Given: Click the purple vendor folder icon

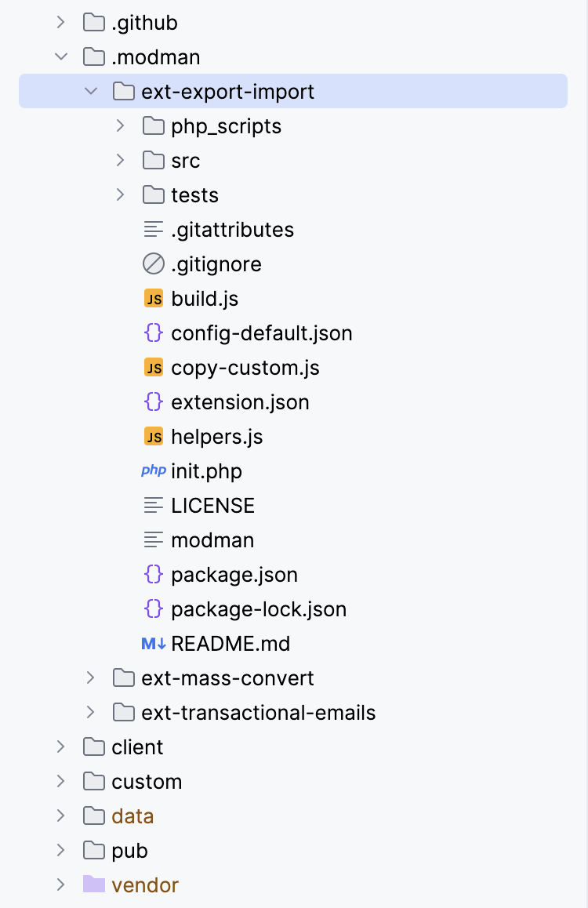Looking at the screenshot, I should point(94,885).
